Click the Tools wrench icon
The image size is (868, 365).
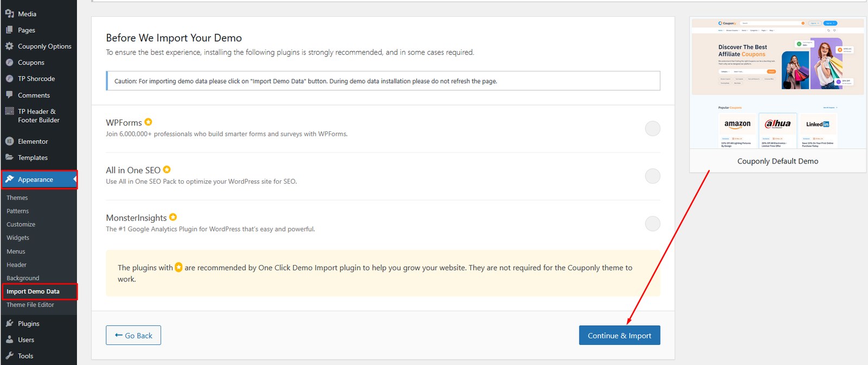9,356
